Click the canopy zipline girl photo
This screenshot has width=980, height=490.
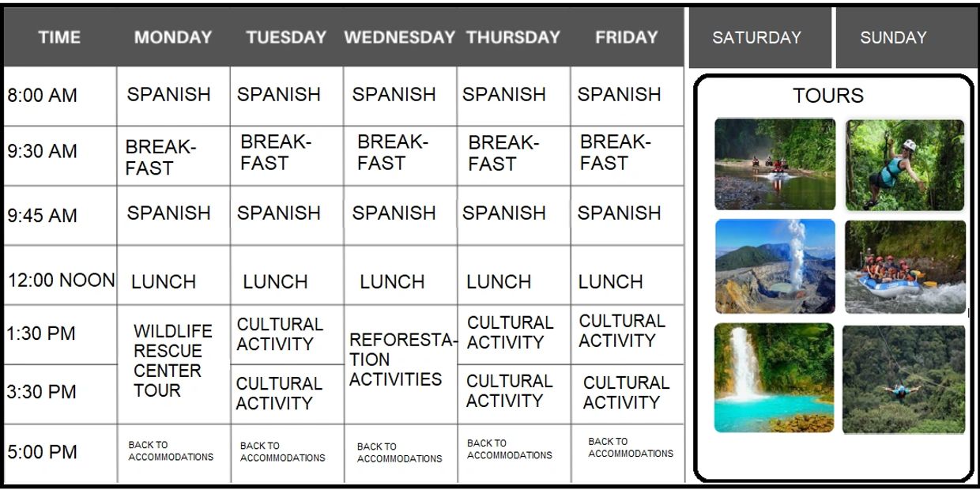tap(905, 164)
